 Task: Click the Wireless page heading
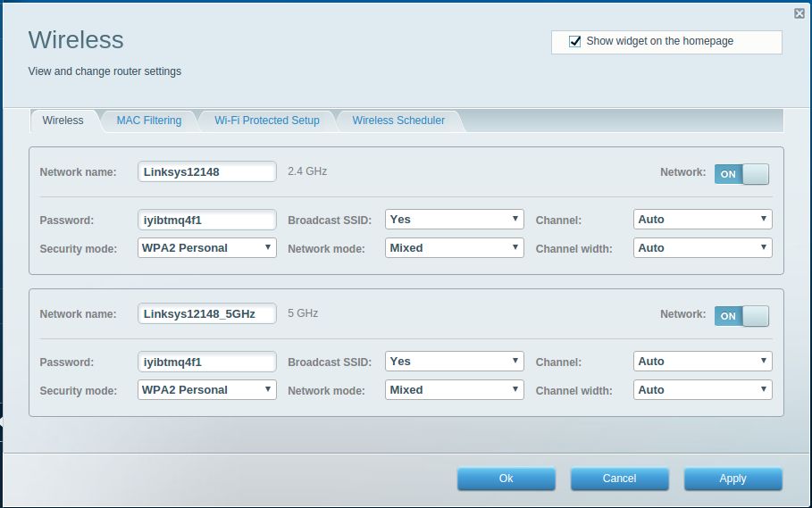[x=76, y=40]
